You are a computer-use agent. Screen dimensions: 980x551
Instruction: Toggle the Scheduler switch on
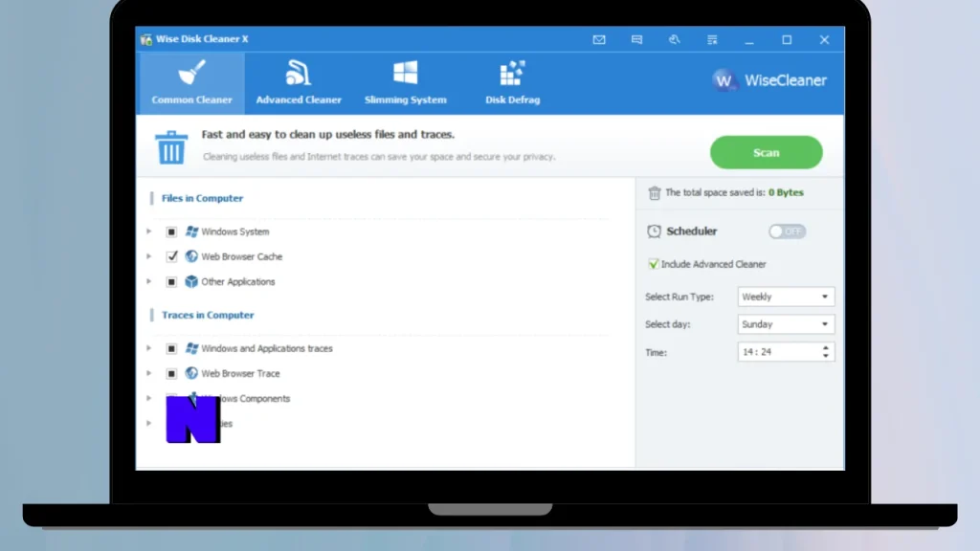787,231
